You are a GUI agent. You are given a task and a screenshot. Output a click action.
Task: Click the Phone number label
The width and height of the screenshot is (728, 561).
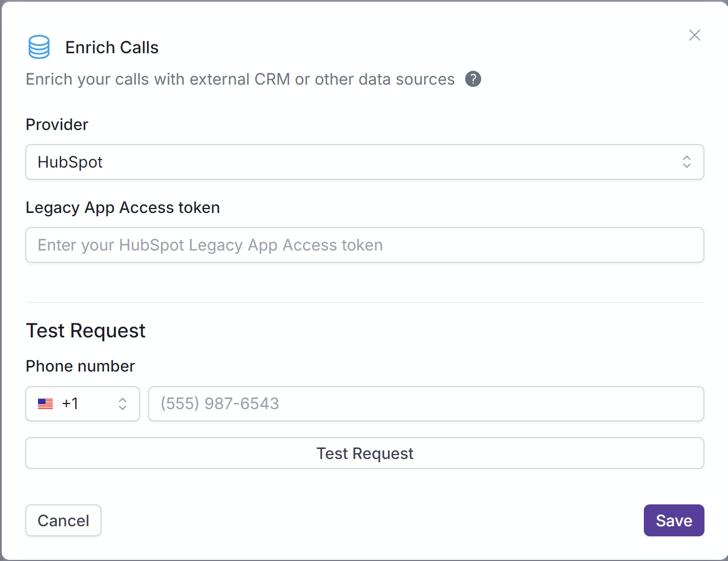(x=80, y=366)
